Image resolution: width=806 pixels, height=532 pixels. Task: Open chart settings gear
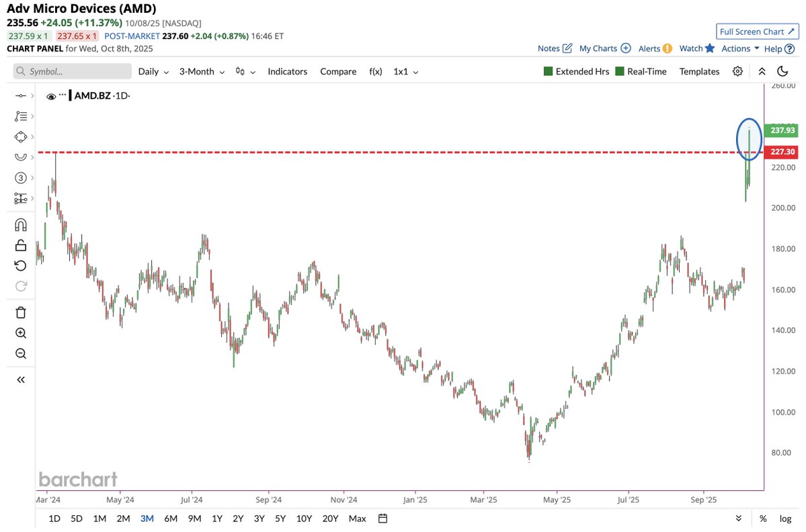coord(737,71)
